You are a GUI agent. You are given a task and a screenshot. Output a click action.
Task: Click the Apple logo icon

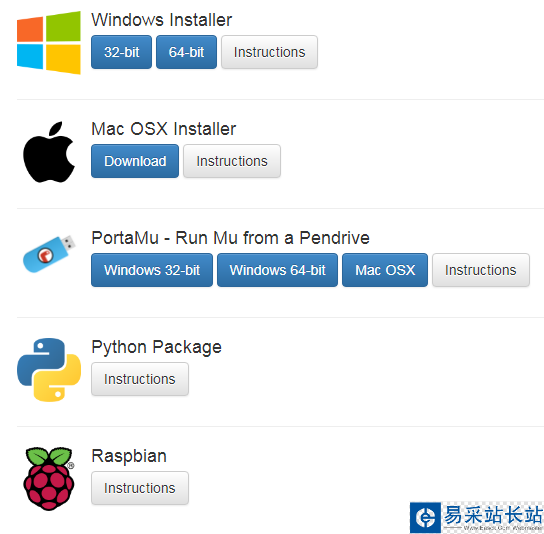(x=49, y=152)
